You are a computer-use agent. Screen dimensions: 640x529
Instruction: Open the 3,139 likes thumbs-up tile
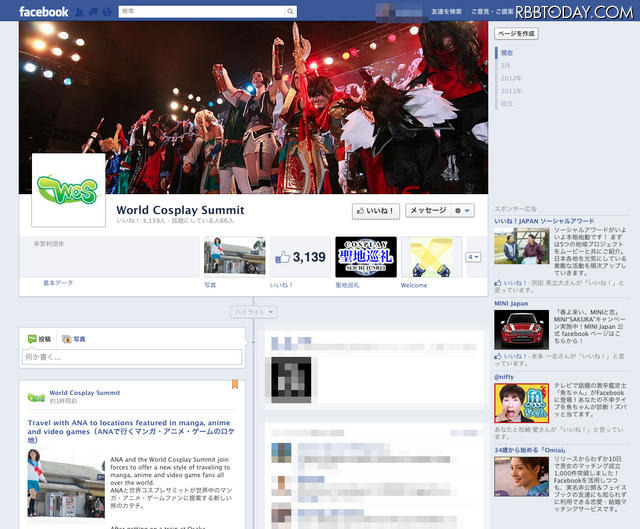[x=300, y=257]
